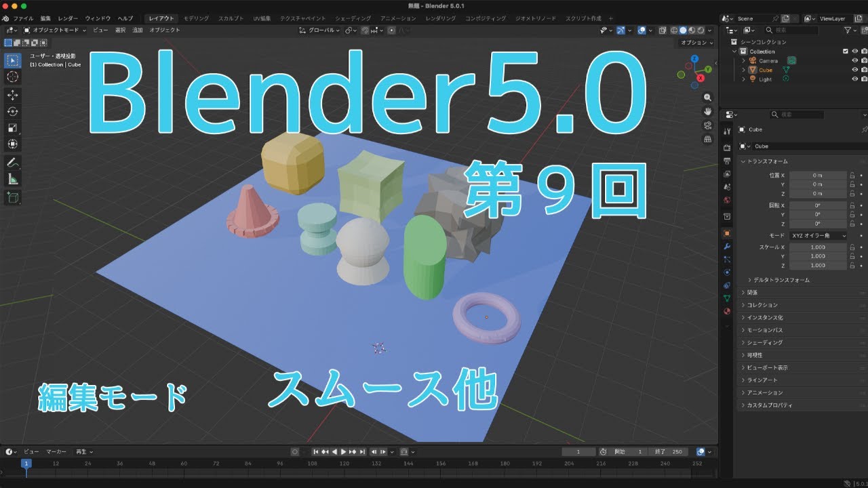
Task: Choose the Move tool in toolbar
Action: 12,96
